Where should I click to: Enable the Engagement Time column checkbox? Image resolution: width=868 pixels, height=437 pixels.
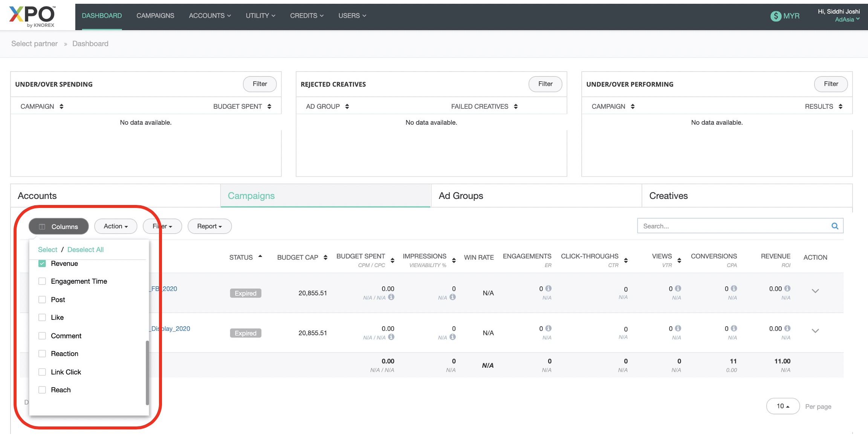coord(42,281)
